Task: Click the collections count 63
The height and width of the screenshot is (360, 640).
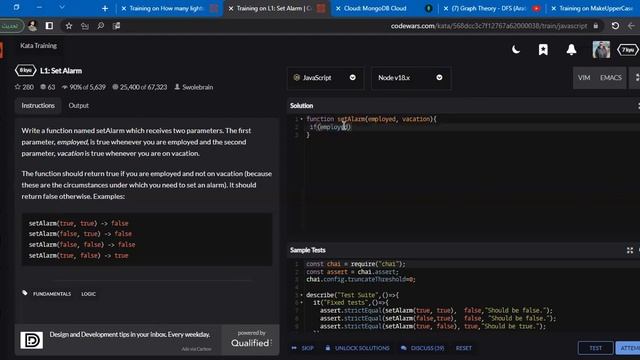Action: (48, 87)
